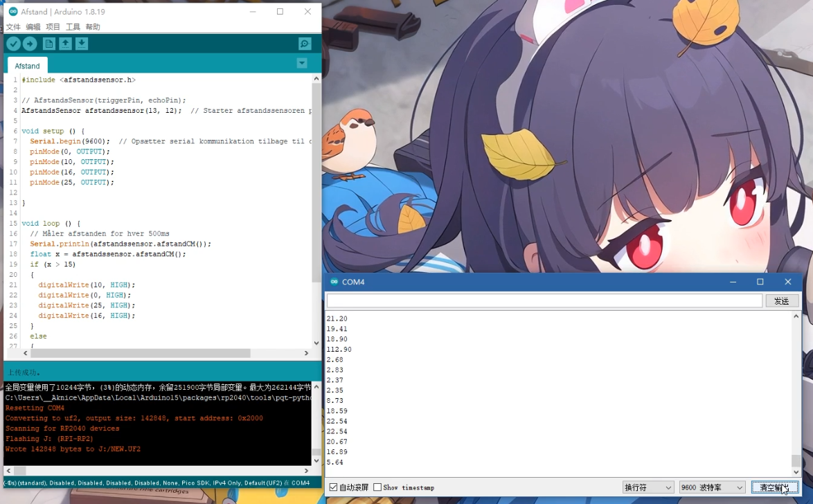Screen dimensions: 813x504
Task: Open the 换行符 line ending dropdown
Action: coord(648,487)
